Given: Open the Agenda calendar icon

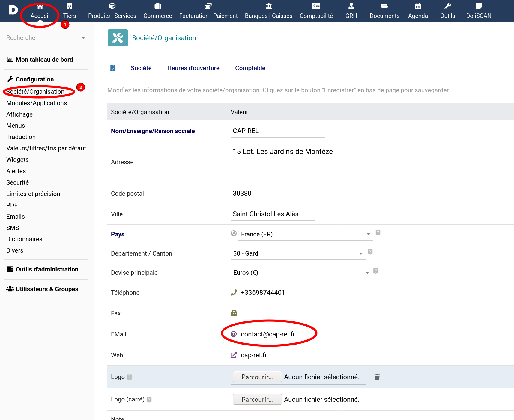Looking at the screenshot, I should (x=418, y=6).
